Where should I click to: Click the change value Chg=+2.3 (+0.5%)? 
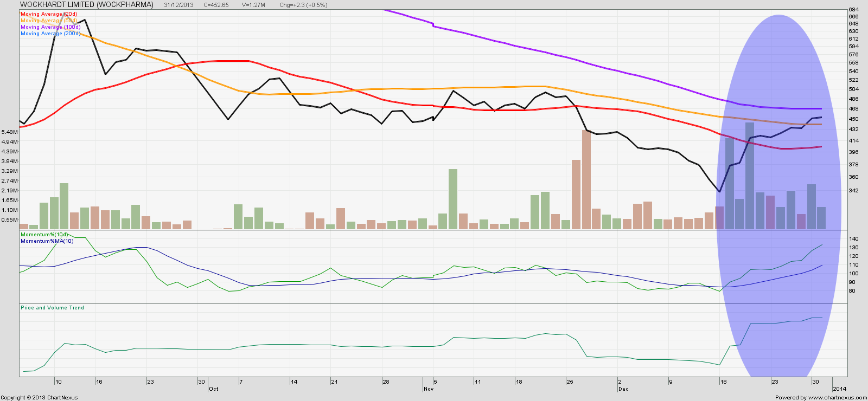[303, 5]
